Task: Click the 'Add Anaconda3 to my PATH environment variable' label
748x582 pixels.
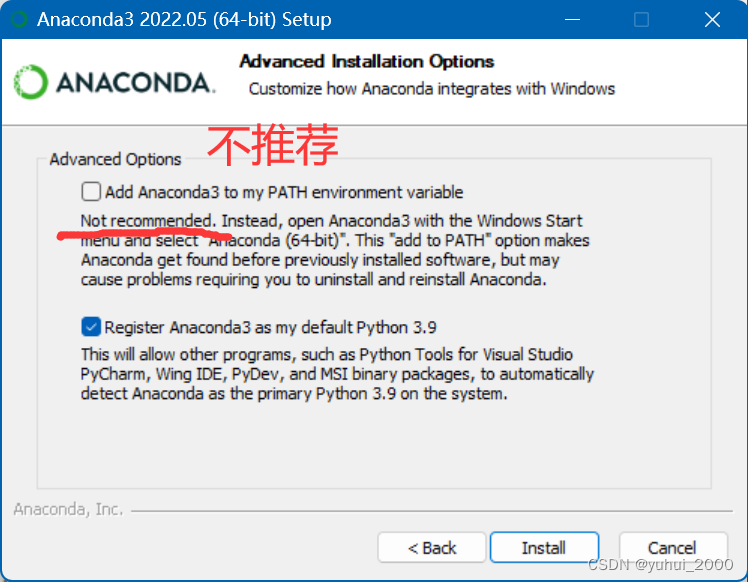Action: (x=284, y=192)
